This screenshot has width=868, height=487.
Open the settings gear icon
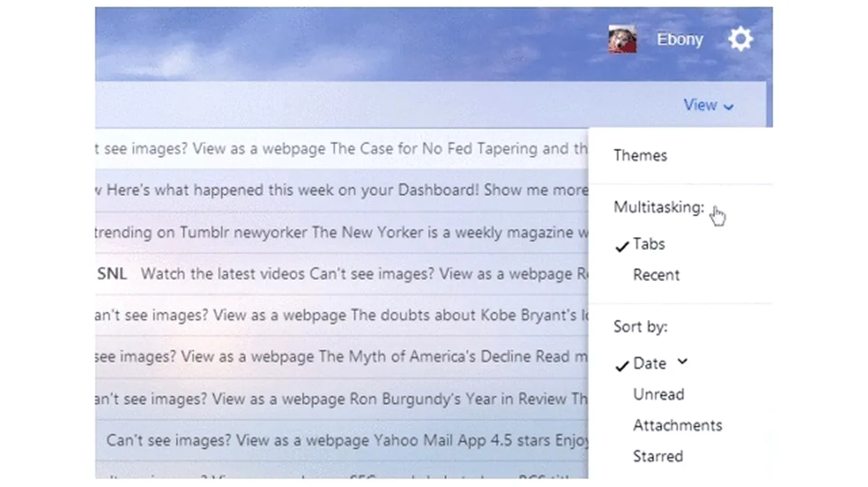(741, 39)
